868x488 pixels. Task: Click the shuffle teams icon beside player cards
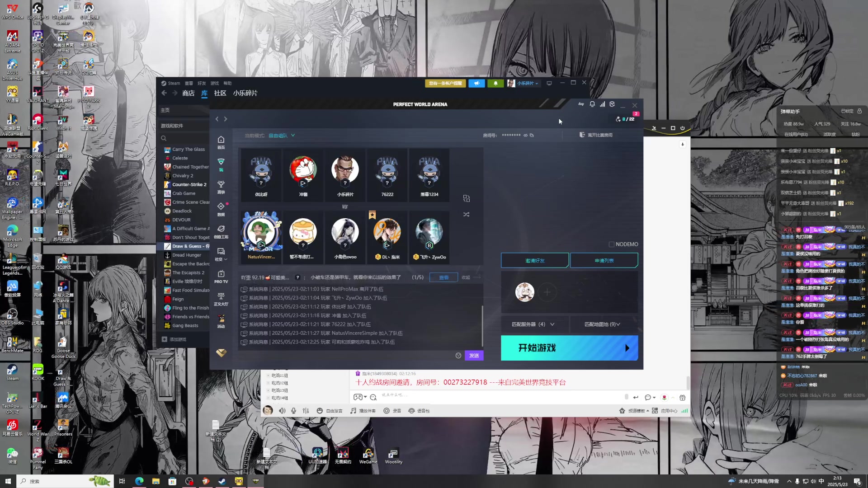click(x=467, y=214)
